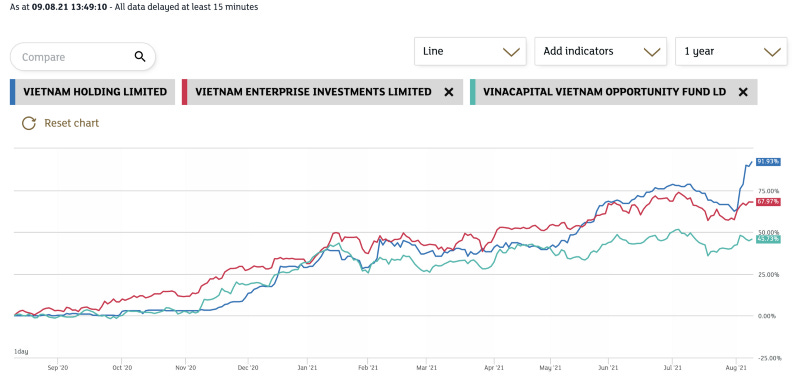Select the Vinacapital Vietnam Opportunity Fund tag
Screen dimensions: 800x377
[x=613, y=92]
